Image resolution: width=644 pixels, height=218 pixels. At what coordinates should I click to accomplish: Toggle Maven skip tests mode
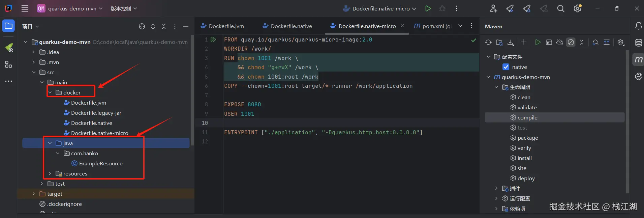[571, 42]
